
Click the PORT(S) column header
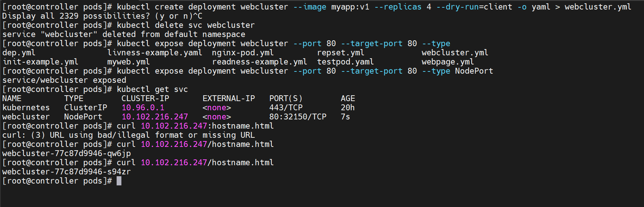tap(286, 99)
